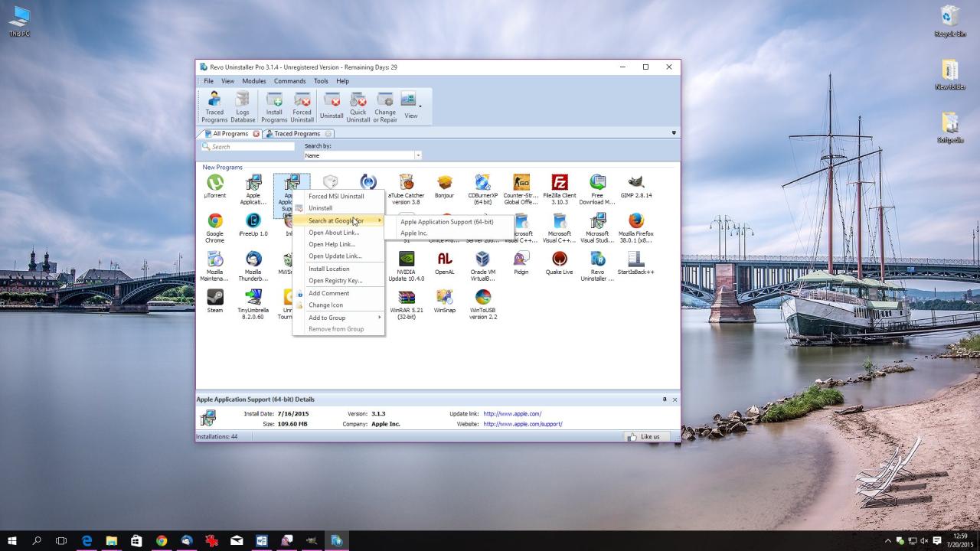Open the tab list arrow at tab bar end
This screenshot has width=980, height=551.
tap(674, 133)
